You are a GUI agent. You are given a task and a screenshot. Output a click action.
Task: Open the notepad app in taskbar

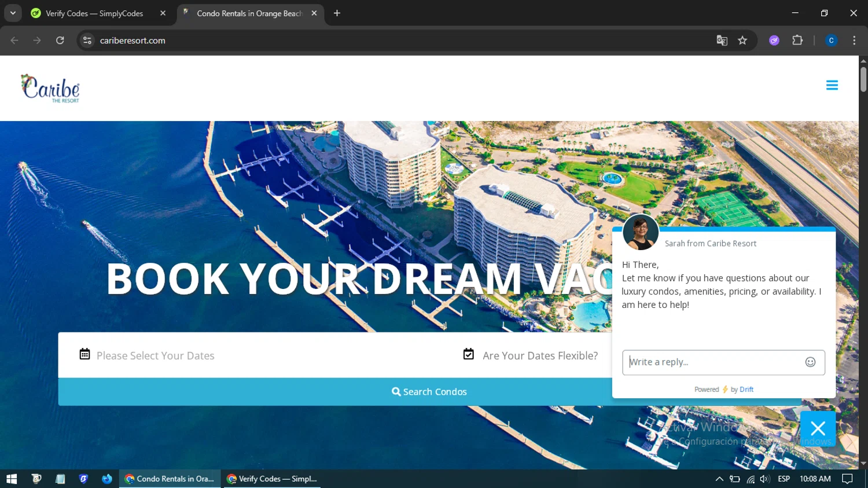(x=60, y=479)
